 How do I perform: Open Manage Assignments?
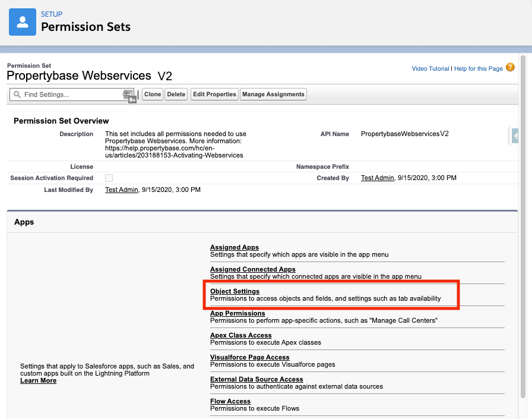pyautogui.click(x=273, y=94)
